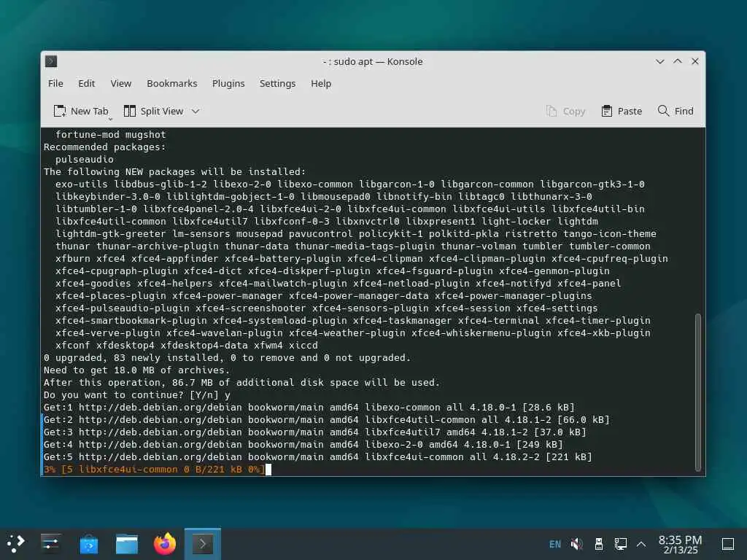This screenshot has height=560, width=747.
Task: Click the 'xfconf xfdesktop4 xfdesktop4-data' line
Action: click(186, 346)
